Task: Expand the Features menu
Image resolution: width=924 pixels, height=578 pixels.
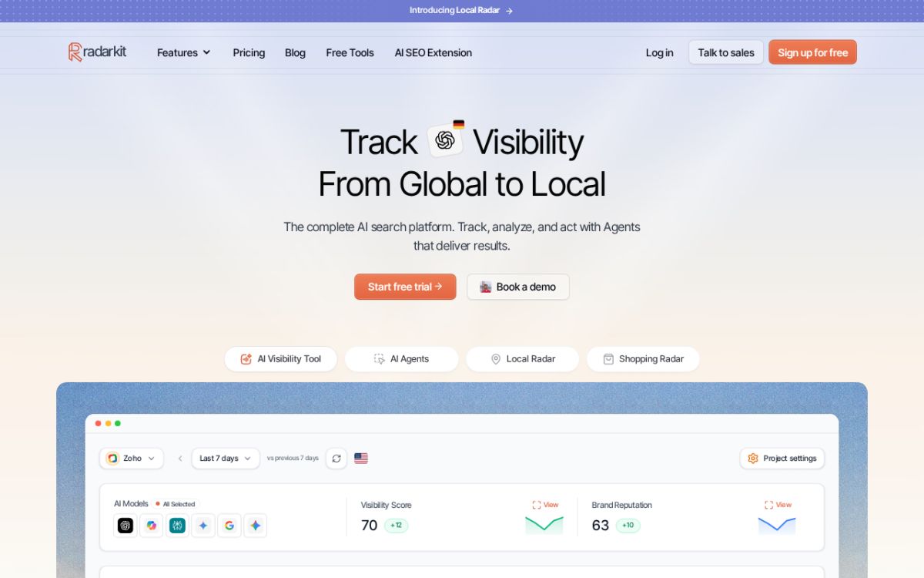Action: coord(183,52)
